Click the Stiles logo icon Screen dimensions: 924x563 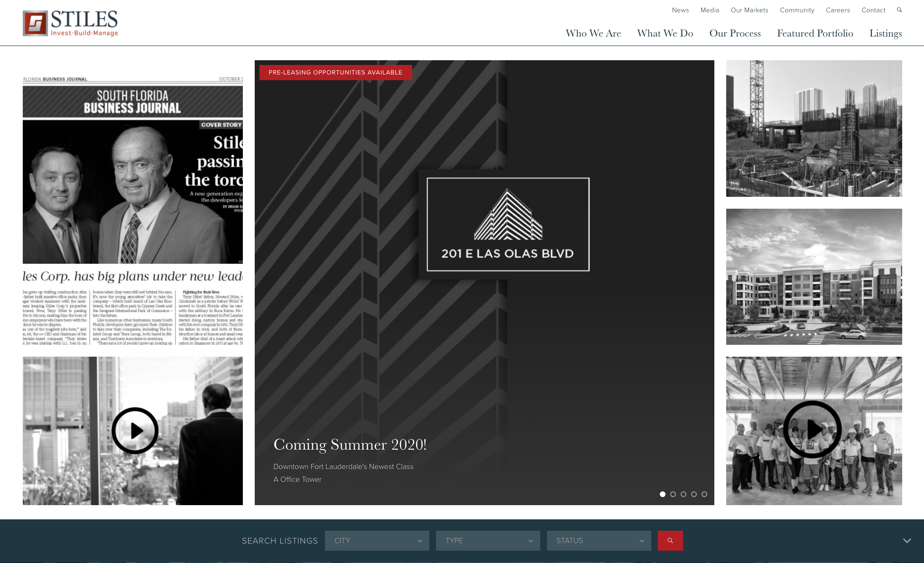(35, 23)
